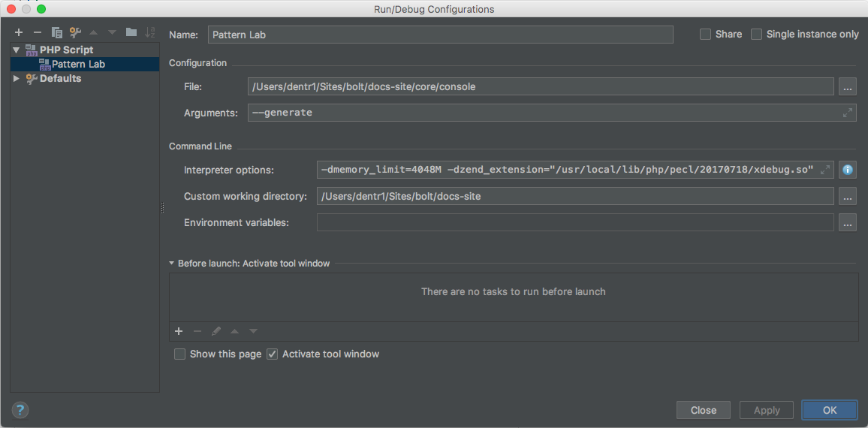Screen dimensions: 868x428
Task: Copy the selected configuration
Action: [56, 32]
